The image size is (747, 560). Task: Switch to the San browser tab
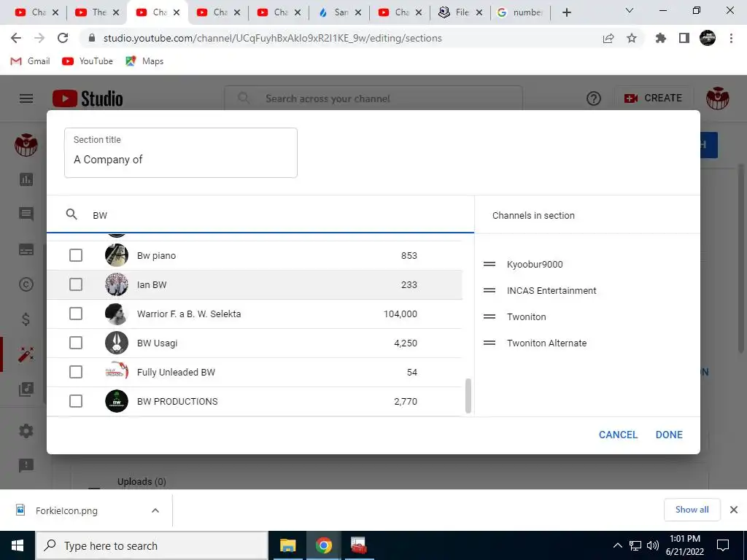340,12
